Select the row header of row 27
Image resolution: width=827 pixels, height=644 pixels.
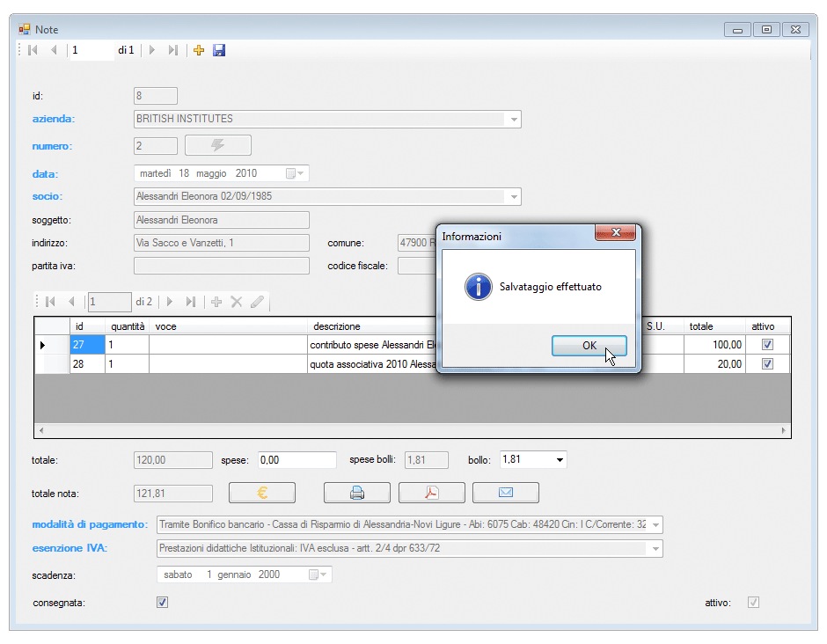tap(52, 345)
